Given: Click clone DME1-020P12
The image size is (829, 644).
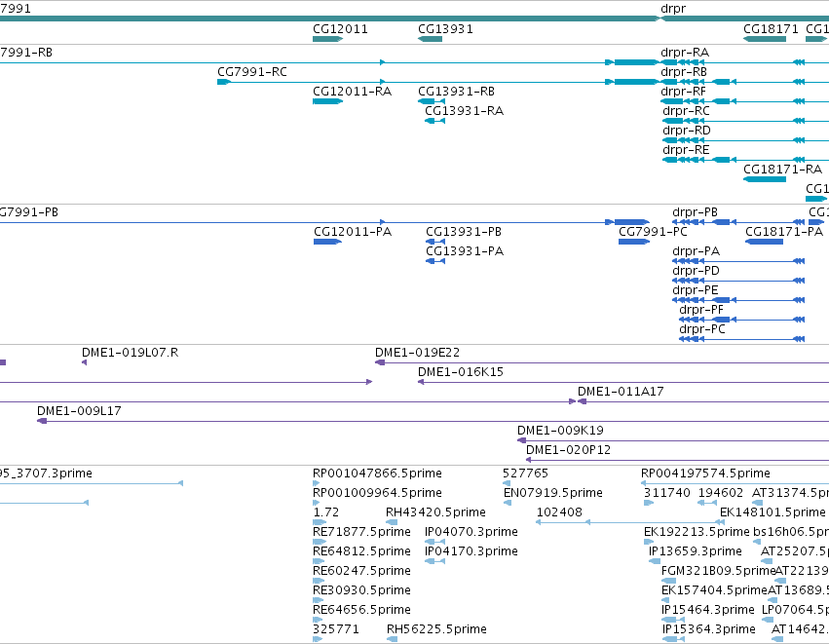Looking at the screenshot, I should pyautogui.click(x=568, y=451).
